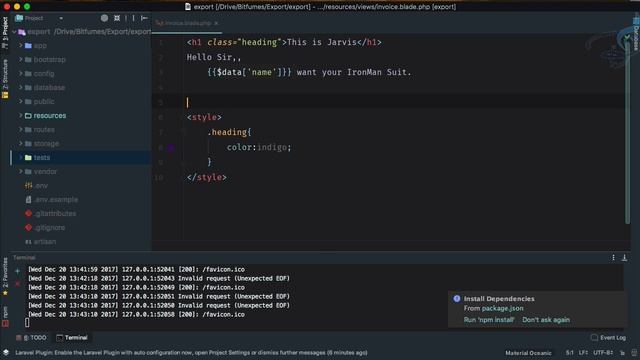Screen dimensions: 640x360
Task: Expand the config folder
Action: coord(20,73)
